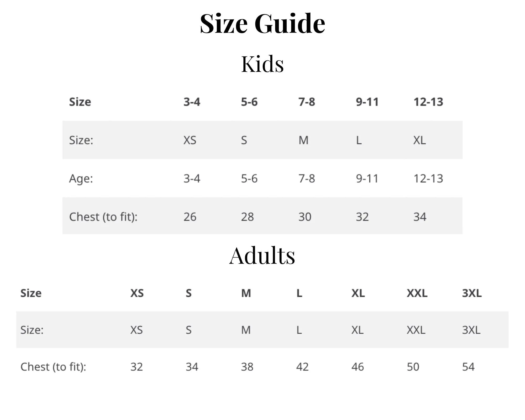Click the Adults 3XL column header
525x420 pixels.
click(x=472, y=293)
